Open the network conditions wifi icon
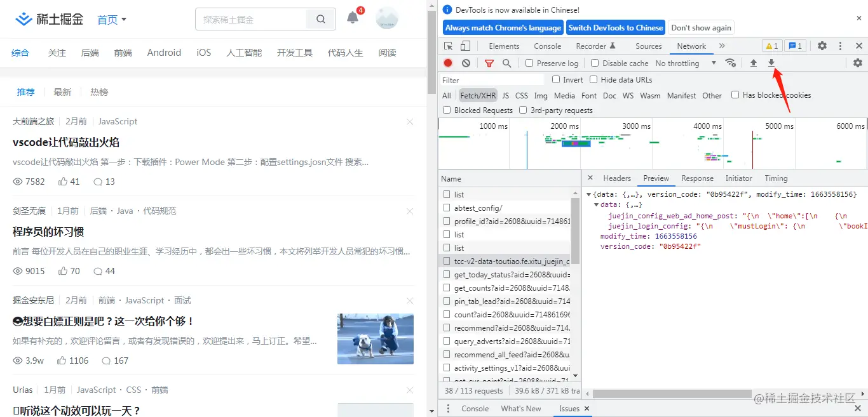The width and height of the screenshot is (868, 417). pos(731,63)
